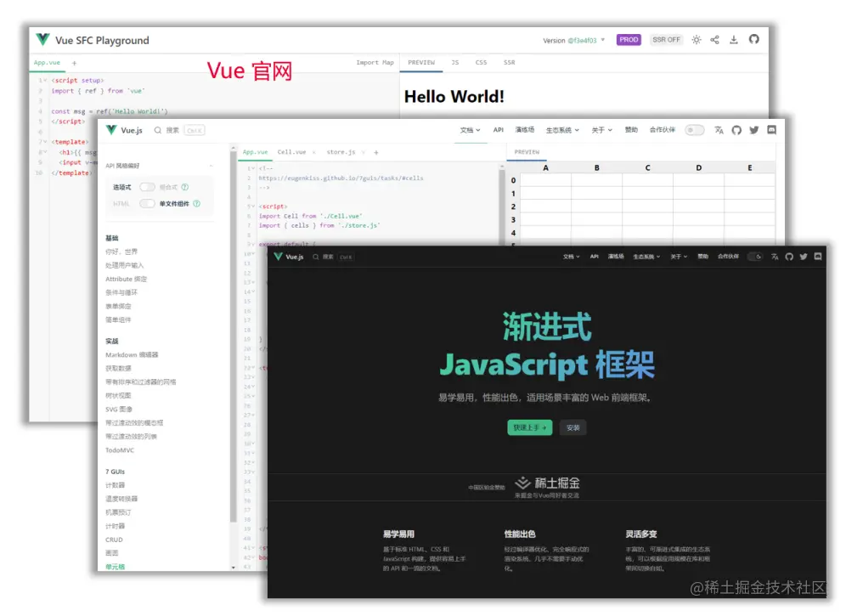Open 生态系统 dropdown in light Vue.js navbar
The width and height of the screenshot is (846, 616).
[x=562, y=130]
